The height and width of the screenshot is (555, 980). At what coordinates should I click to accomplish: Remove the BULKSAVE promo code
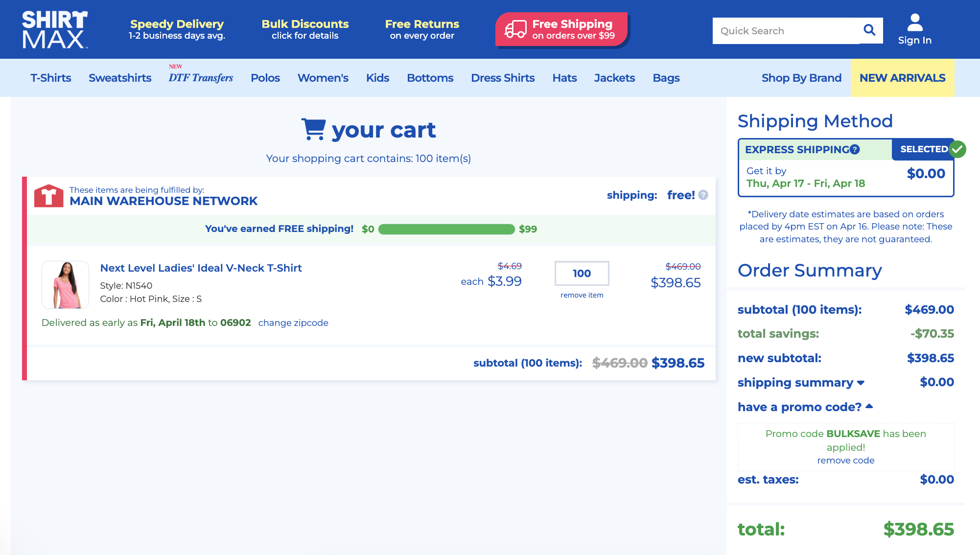click(x=845, y=461)
